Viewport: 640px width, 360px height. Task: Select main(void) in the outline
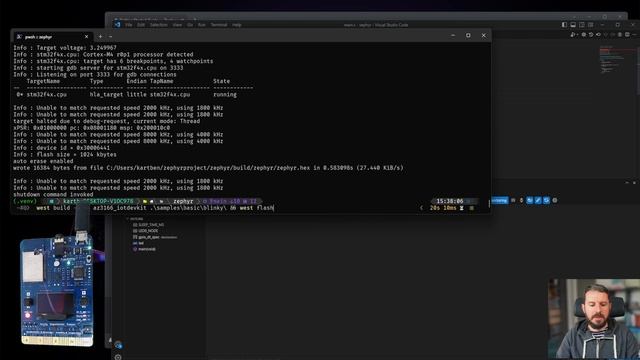(x=144, y=249)
